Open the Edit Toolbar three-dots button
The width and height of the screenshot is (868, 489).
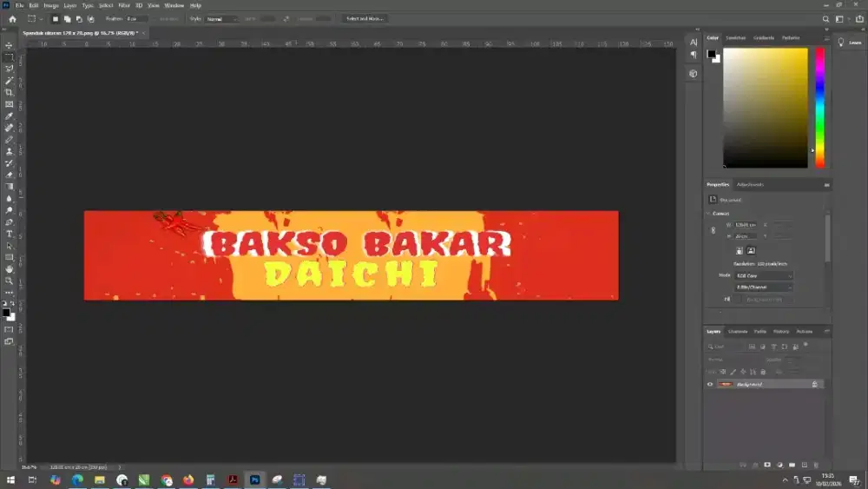point(9,293)
